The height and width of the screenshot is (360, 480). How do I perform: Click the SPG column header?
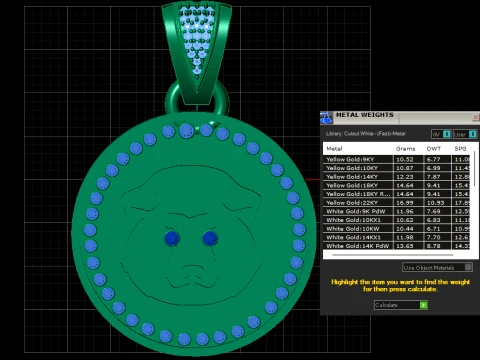point(460,149)
